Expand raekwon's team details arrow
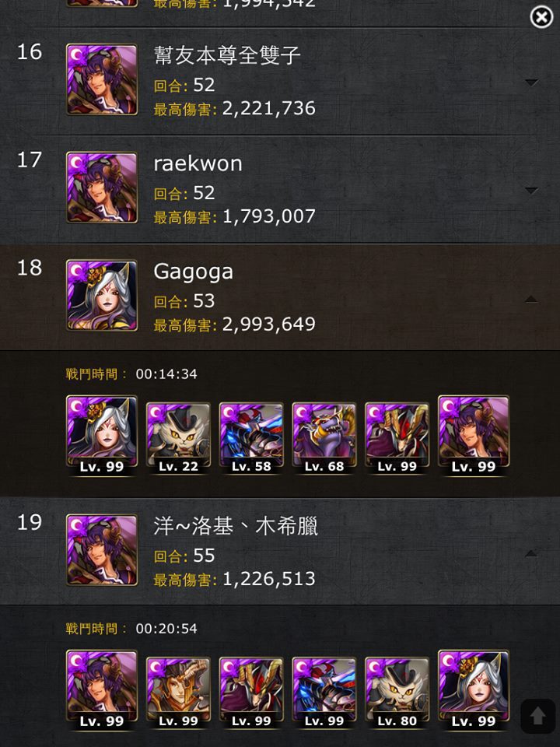Screen dimensions: 560x747 531,190
